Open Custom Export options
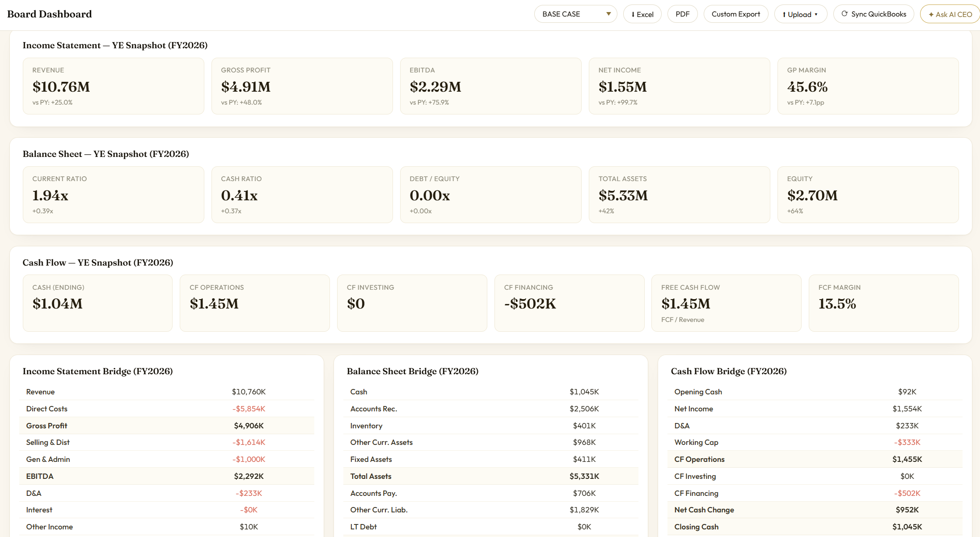Image resolution: width=980 pixels, height=537 pixels. [735, 14]
